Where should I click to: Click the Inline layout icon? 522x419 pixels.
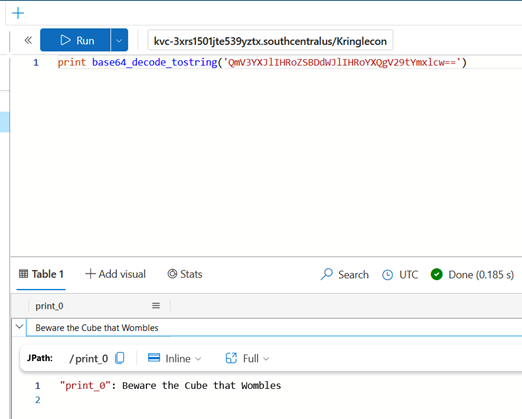154,358
